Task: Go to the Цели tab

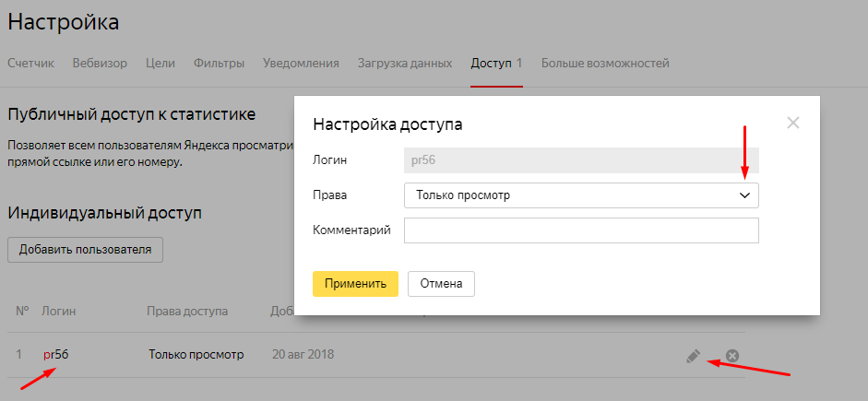Action: (x=161, y=64)
